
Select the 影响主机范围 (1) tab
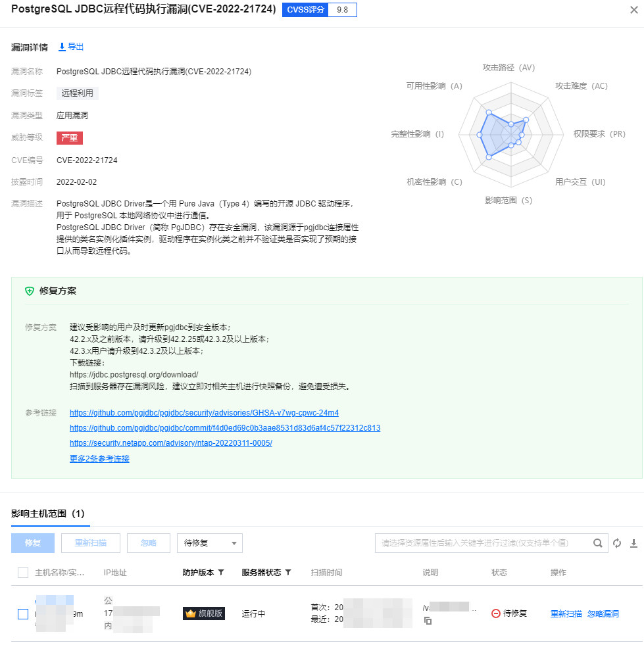(x=48, y=514)
